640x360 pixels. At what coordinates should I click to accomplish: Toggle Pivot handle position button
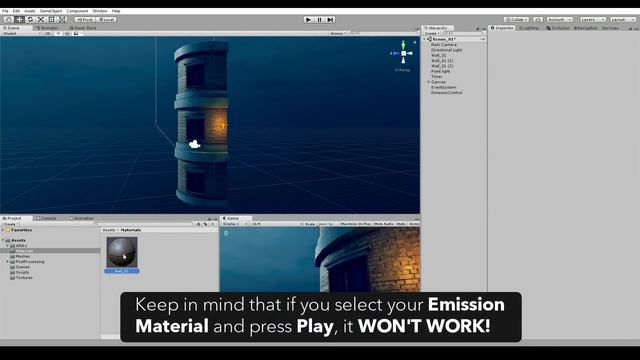tap(84, 20)
